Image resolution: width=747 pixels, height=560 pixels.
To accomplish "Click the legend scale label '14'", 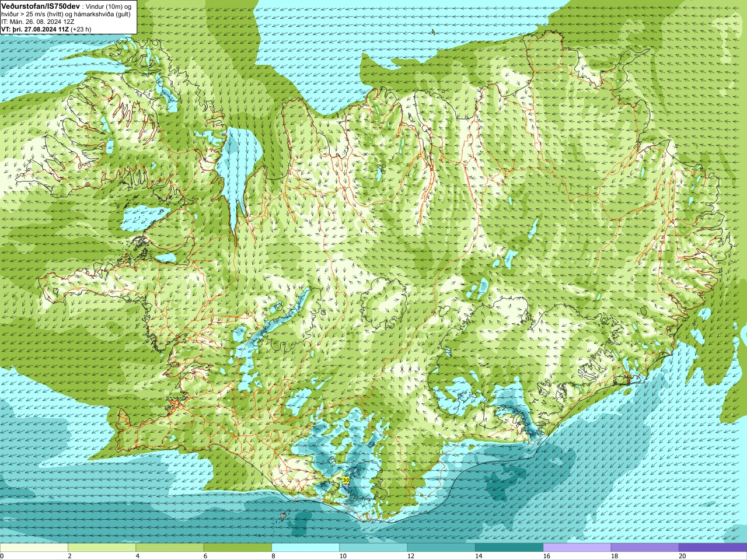I will coord(479,556).
